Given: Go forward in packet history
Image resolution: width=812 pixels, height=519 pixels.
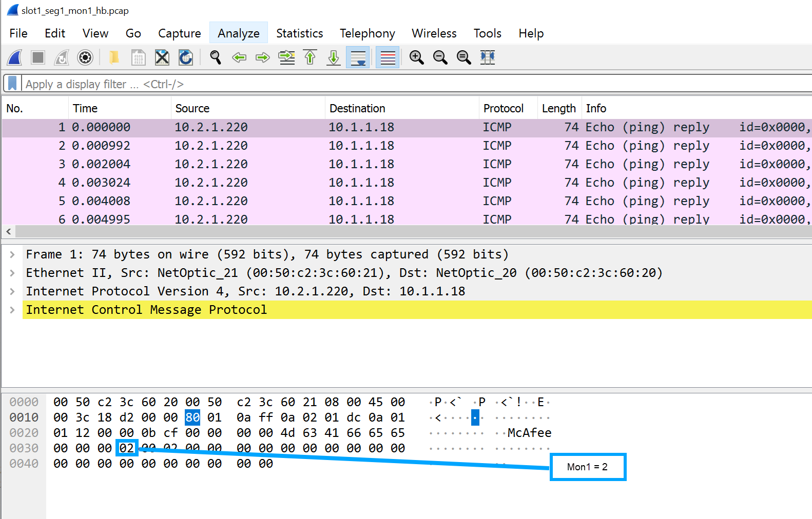Looking at the screenshot, I should (x=263, y=57).
